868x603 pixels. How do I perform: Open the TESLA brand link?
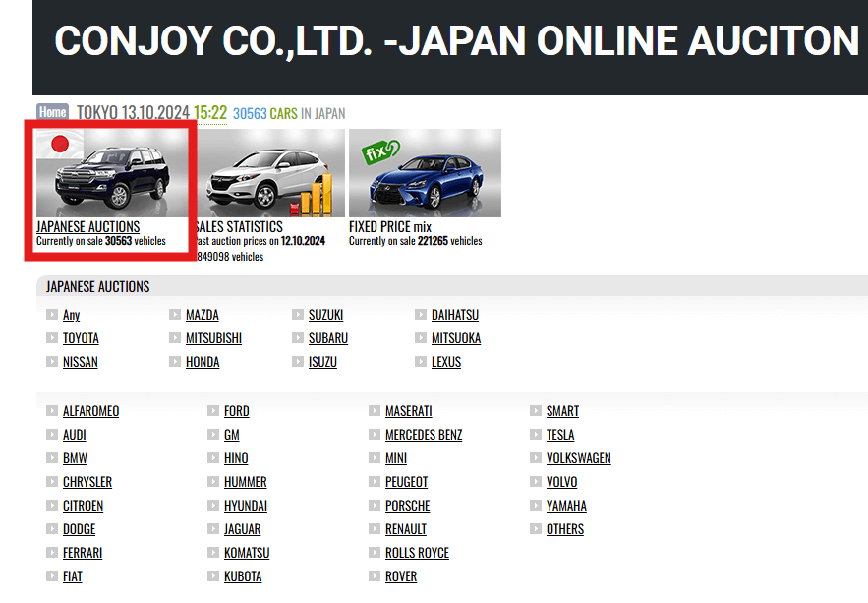coord(561,435)
